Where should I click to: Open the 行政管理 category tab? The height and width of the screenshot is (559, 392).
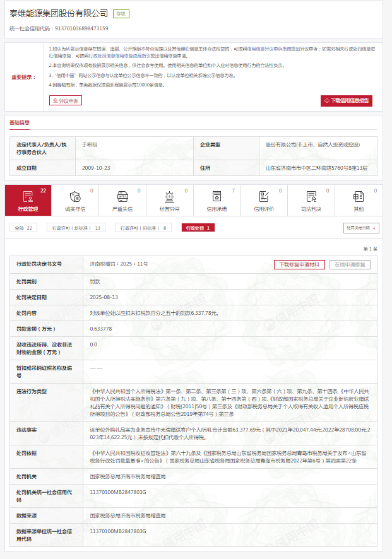[x=28, y=201]
